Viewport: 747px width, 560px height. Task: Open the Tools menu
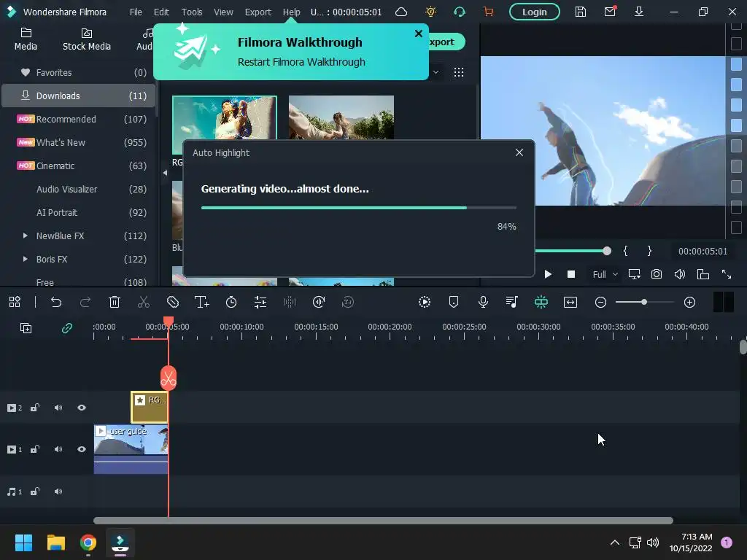point(192,12)
